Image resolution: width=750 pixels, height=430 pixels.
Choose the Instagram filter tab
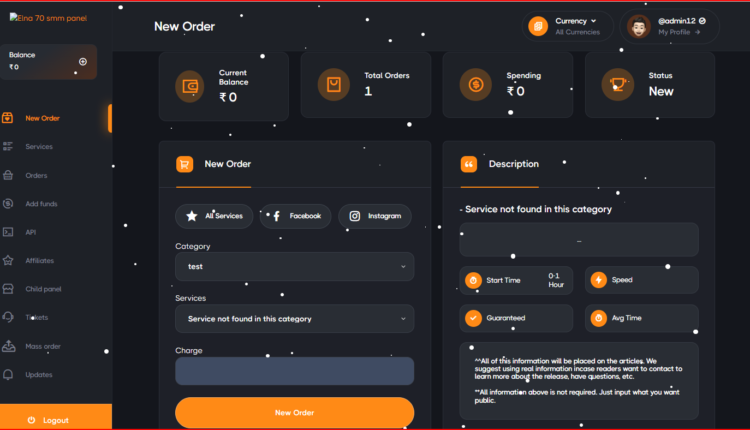(x=375, y=216)
